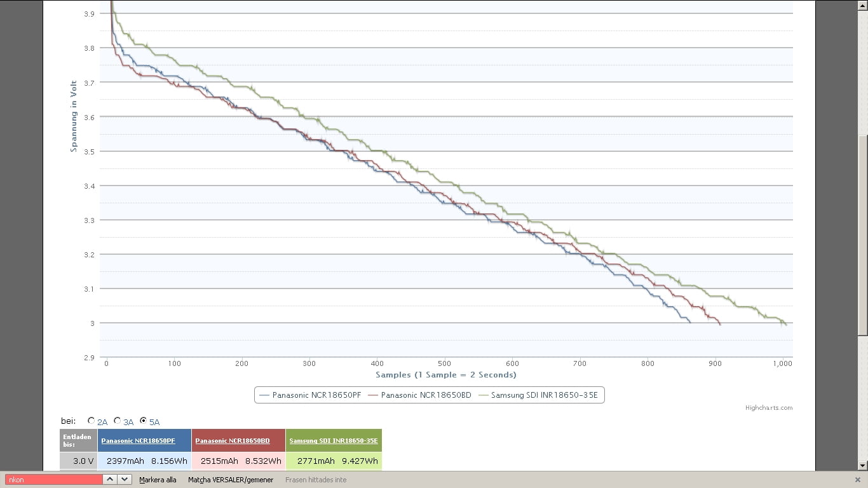
Task: Click the '9.427Wh' value in the table
Action: [360, 461]
